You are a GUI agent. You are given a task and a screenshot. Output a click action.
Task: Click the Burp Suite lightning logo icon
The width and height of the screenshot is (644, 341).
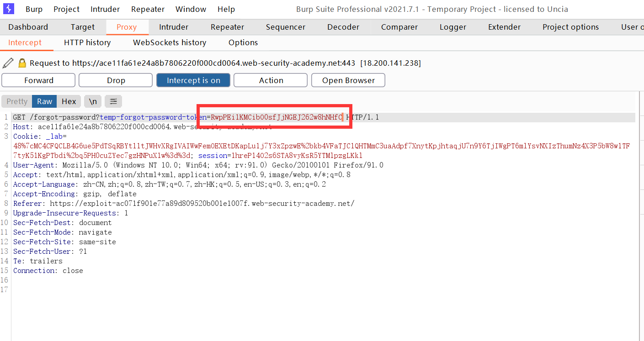(x=9, y=9)
